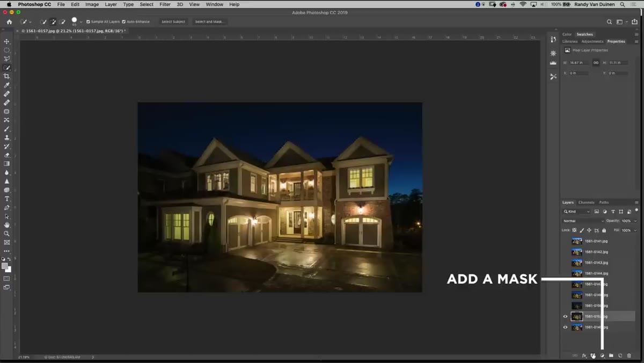
Task: Toggle Lock transparent pixels
Action: 574,230
